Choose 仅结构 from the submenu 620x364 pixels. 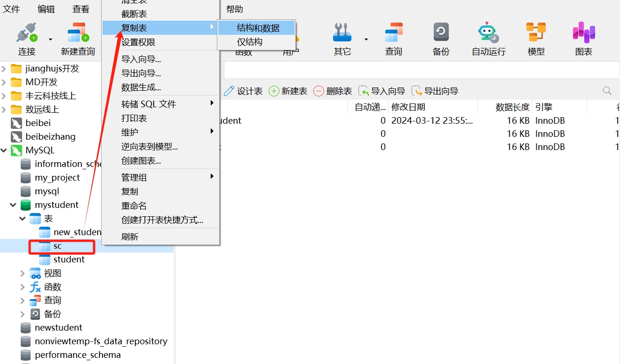[x=249, y=42]
